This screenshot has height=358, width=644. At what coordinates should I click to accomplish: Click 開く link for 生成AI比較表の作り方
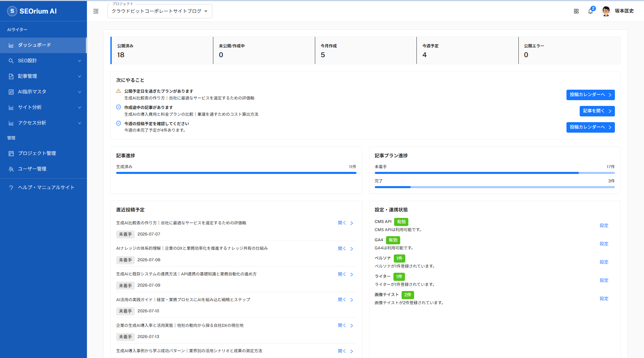pyautogui.click(x=342, y=223)
